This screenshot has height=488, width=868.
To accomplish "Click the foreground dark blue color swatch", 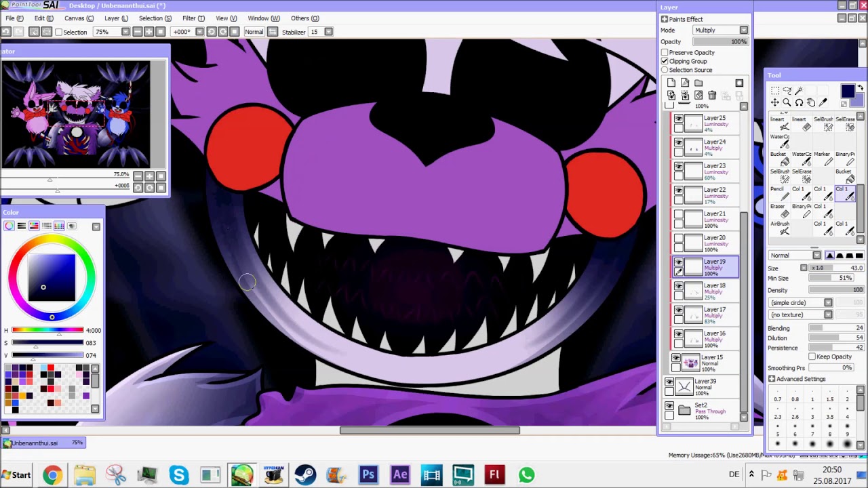I will pyautogui.click(x=847, y=91).
